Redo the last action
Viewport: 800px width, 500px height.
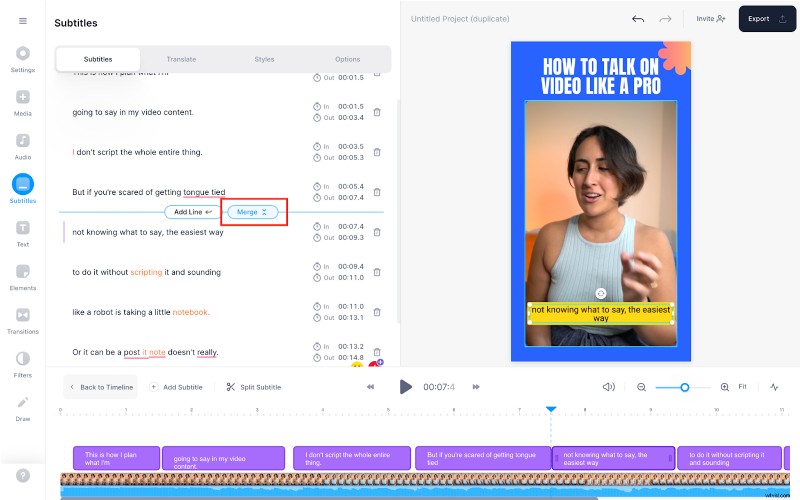pyautogui.click(x=665, y=19)
